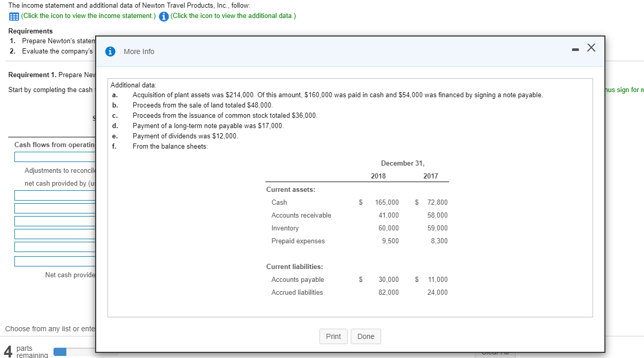Click the Accounts payable row label

[298, 280]
